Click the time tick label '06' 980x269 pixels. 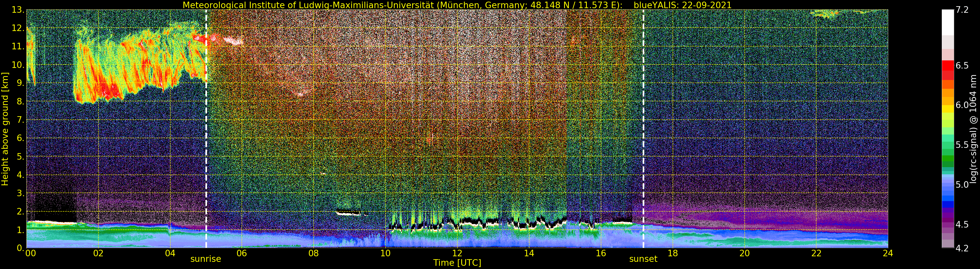[242, 253]
